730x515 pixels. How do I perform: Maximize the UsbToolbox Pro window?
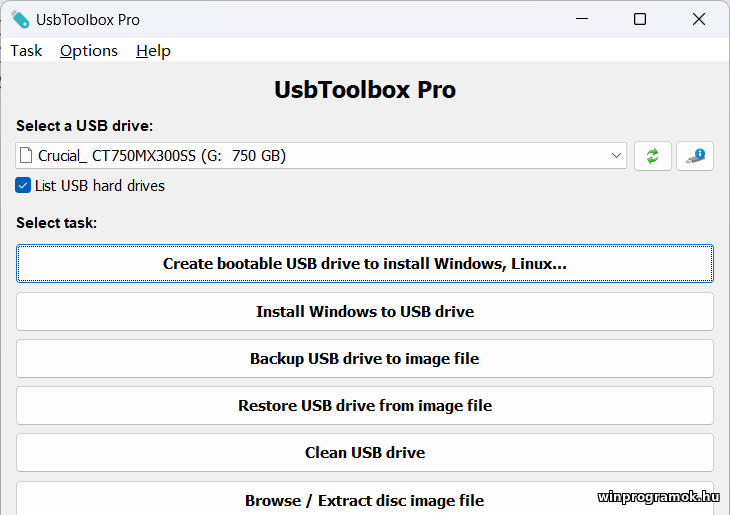pyautogui.click(x=640, y=19)
